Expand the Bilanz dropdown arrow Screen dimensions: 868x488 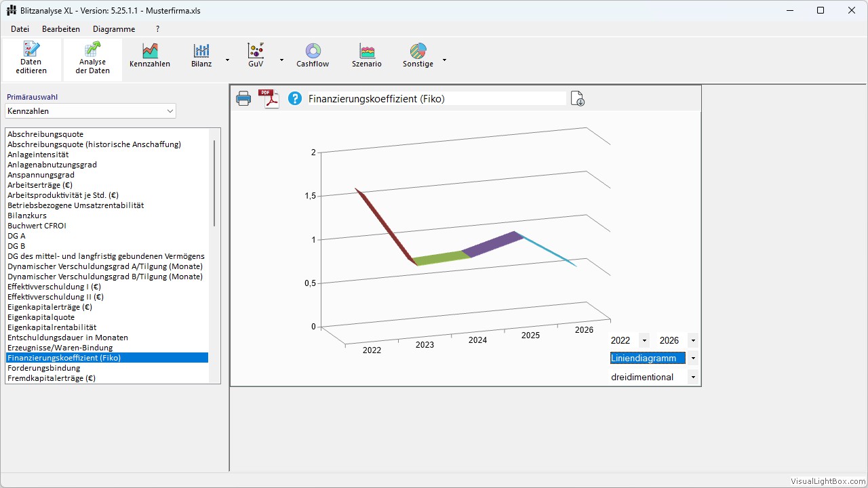(x=227, y=60)
